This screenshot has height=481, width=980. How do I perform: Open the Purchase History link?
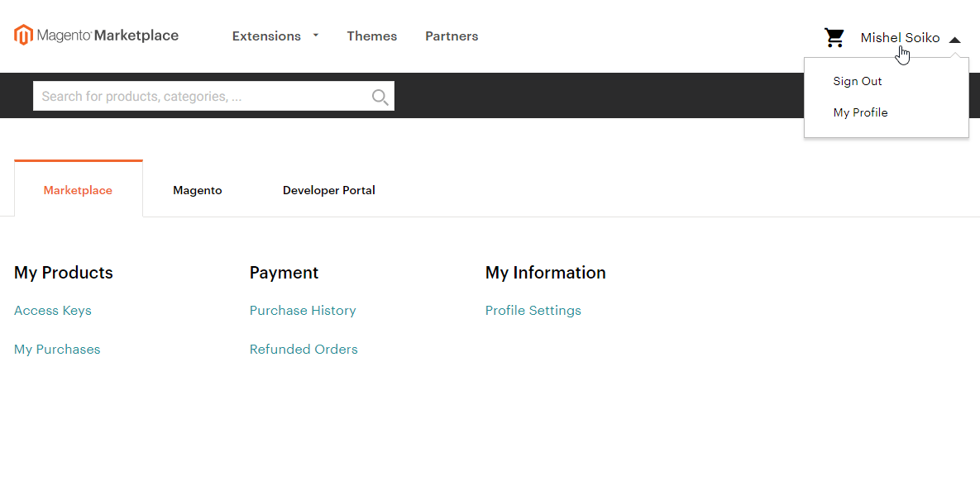coord(303,311)
